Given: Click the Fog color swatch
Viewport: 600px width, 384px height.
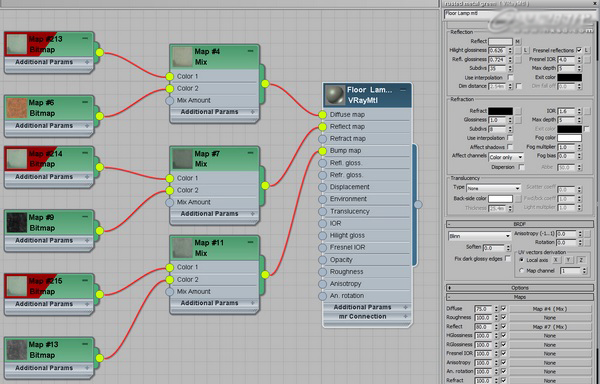Looking at the screenshot, I should click(x=569, y=138).
